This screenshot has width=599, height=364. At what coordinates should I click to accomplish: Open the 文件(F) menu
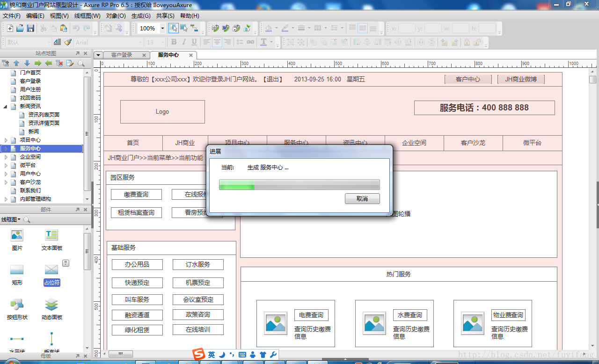coord(12,15)
